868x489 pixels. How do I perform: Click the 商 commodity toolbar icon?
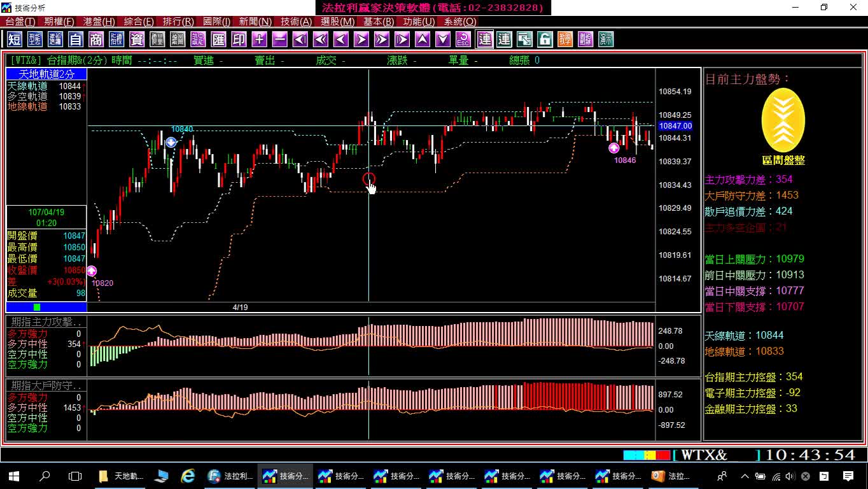[96, 39]
